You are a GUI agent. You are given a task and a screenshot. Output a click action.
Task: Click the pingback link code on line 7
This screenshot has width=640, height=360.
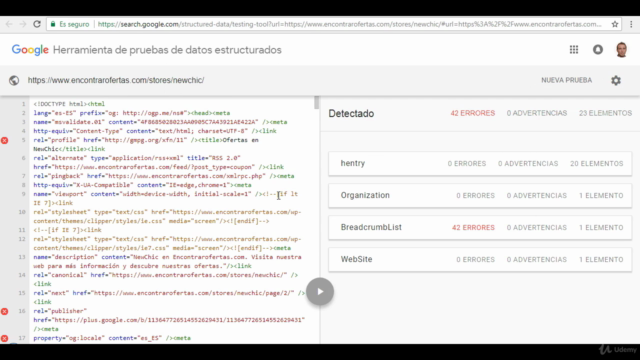pos(164,176)
